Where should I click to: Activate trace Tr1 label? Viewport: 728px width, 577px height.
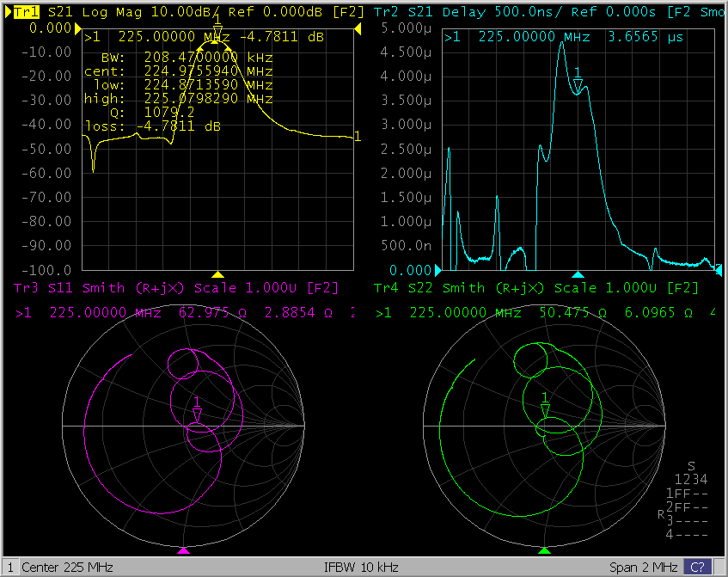[x=28, y=13]
